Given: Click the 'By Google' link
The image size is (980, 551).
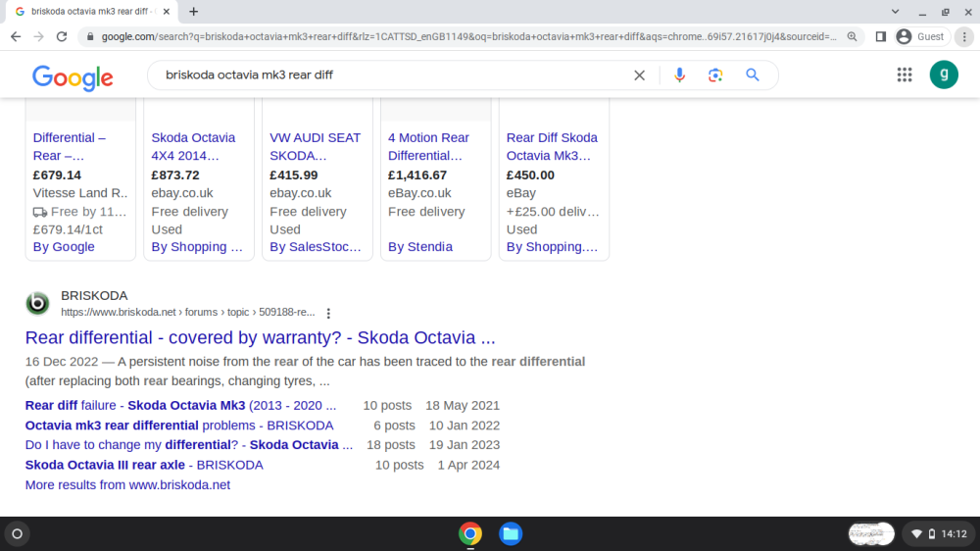Looking at the screenshot, I should pos(64,247).
